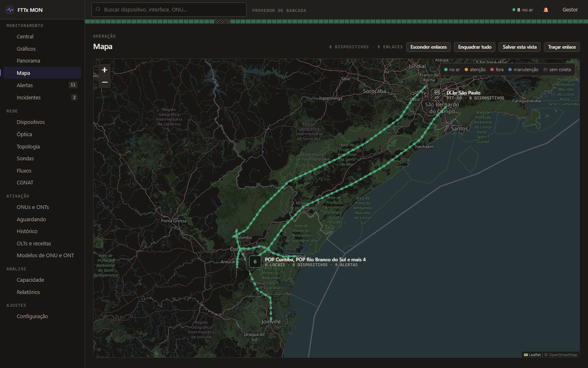
Task: Open the Fluxos page
Action: (42, 171)
